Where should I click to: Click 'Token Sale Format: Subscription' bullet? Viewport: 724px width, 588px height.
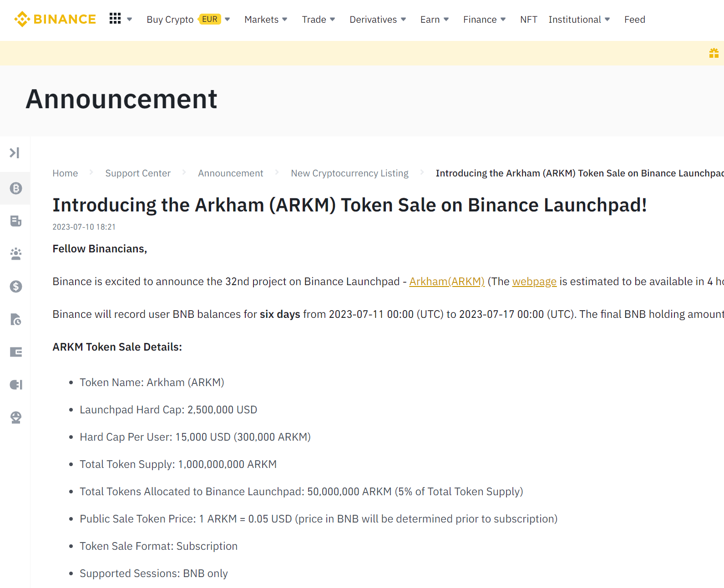point(159,546)
